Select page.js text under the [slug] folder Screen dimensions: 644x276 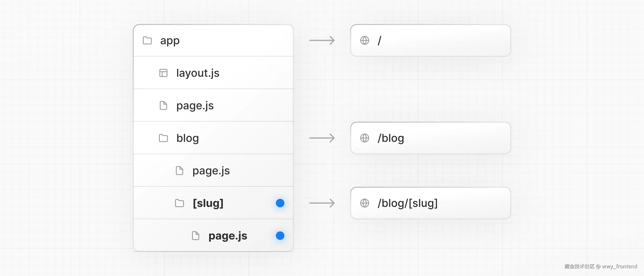[228, 236]
